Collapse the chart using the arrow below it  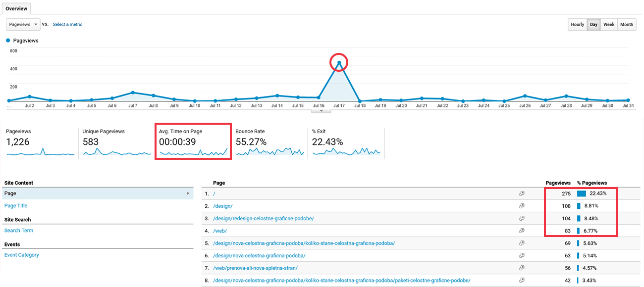[322, 110]
